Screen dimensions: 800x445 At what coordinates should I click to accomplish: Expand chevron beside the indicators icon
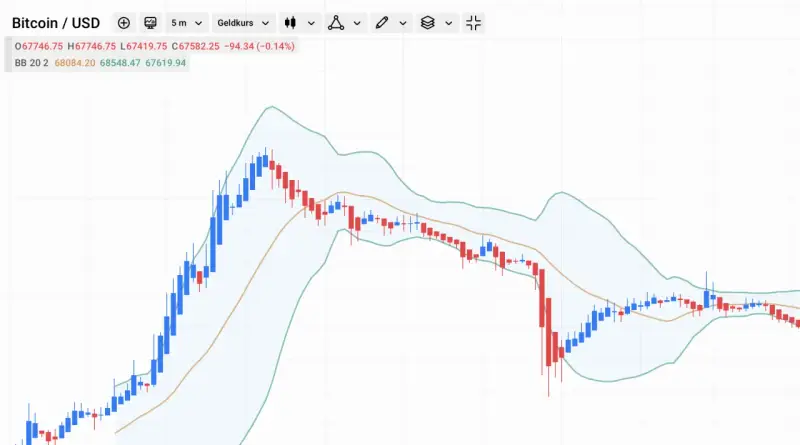tap(357, 23)
